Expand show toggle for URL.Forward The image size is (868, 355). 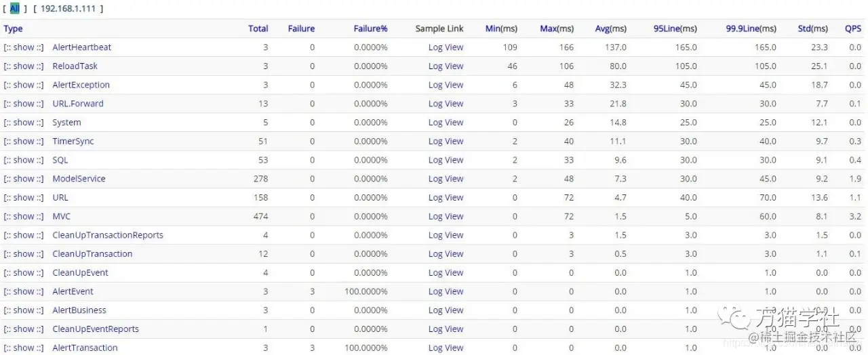point(24,104)
